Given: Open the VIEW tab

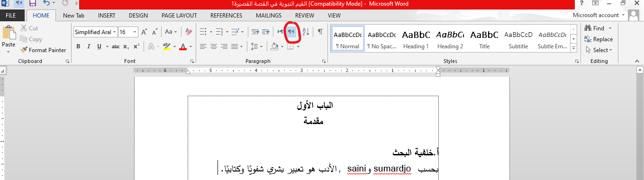Looking at the screenshot, I should click(334, 15).
